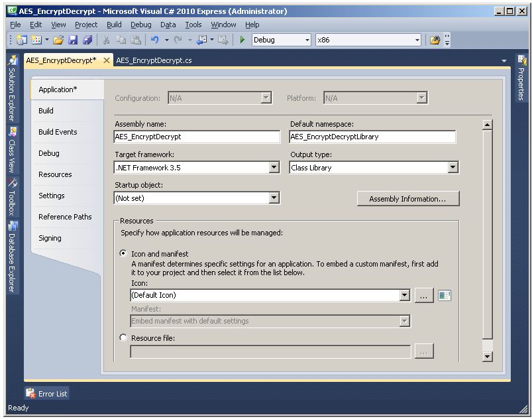Expand the Undo history dropdown arrow

tap(166, 40)
